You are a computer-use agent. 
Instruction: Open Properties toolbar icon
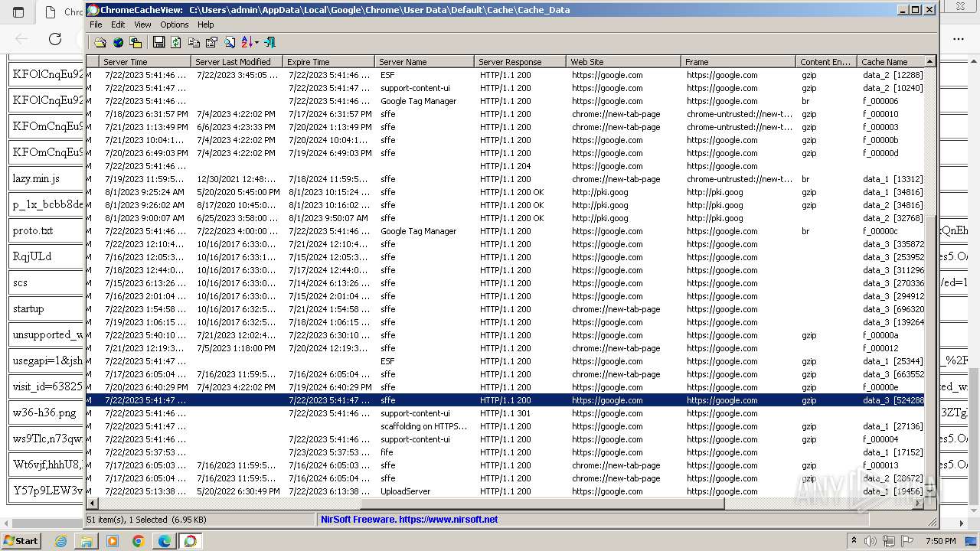tap(212, 42)
